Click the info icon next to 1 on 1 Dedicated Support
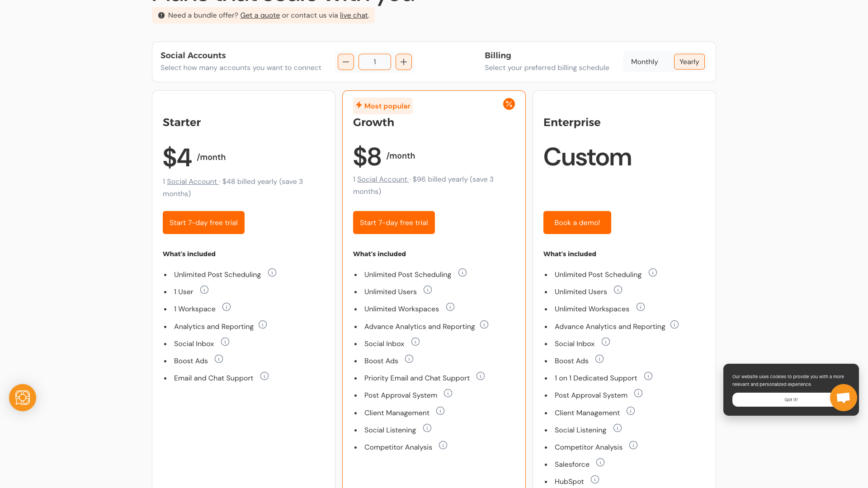 pyautogui.click(x=648, y=376)
